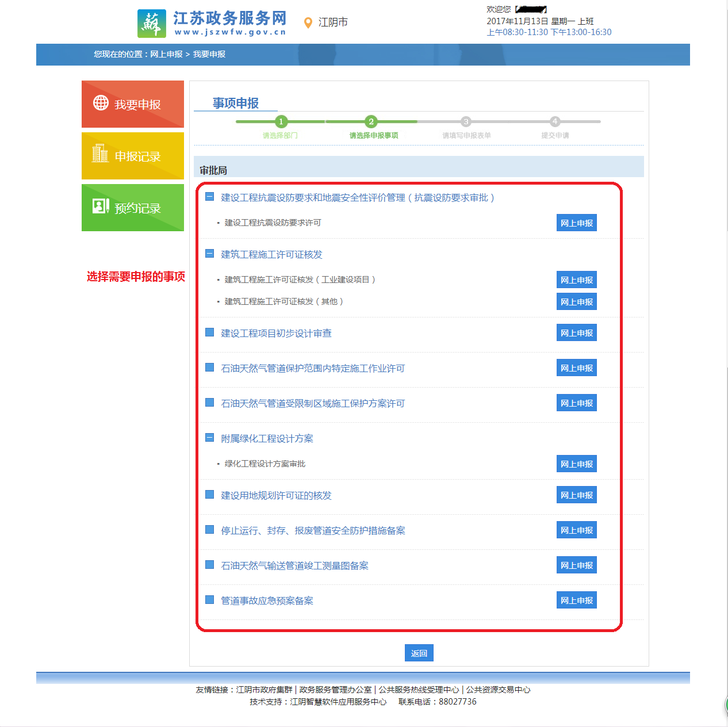728x727 pixels.
Task: Toggle square box beside 管道事故应急预案备案
Action: (210, 600)
